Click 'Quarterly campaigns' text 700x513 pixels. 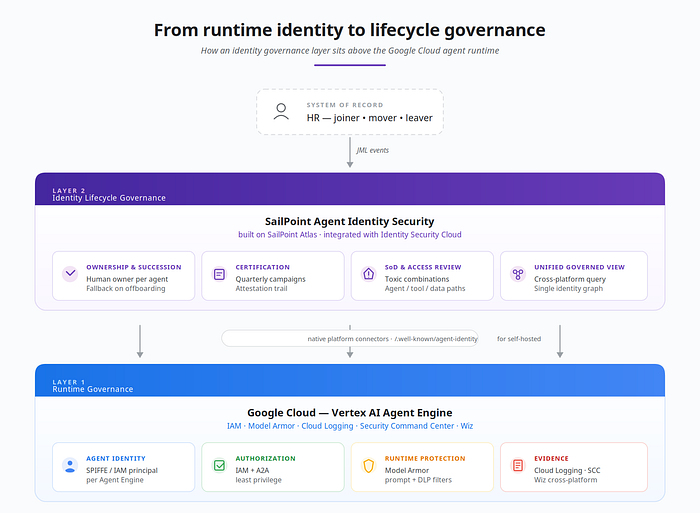click(271, 279)
